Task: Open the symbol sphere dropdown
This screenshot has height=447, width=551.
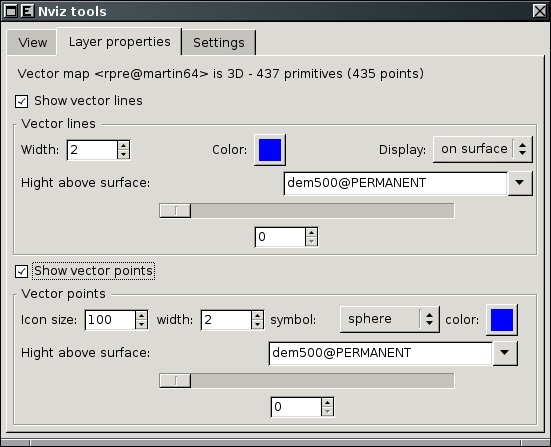Action: (x=389, y=319)
